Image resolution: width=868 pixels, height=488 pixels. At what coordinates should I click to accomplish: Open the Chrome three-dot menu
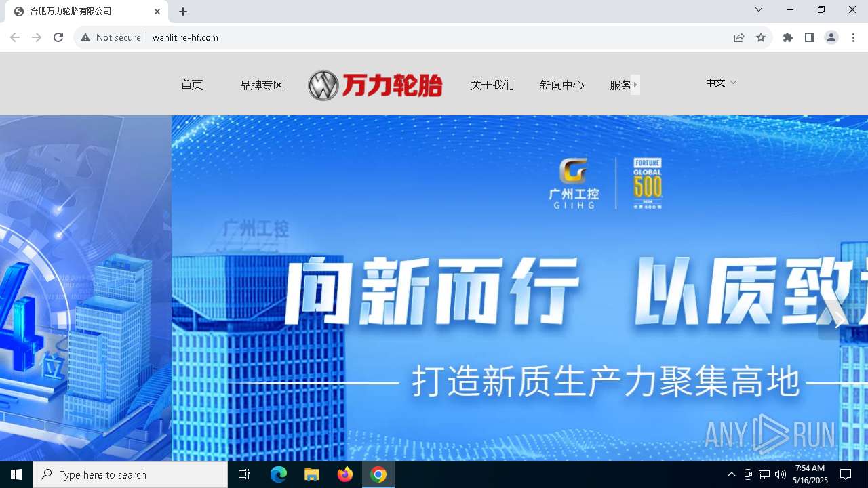pos(853,37)
